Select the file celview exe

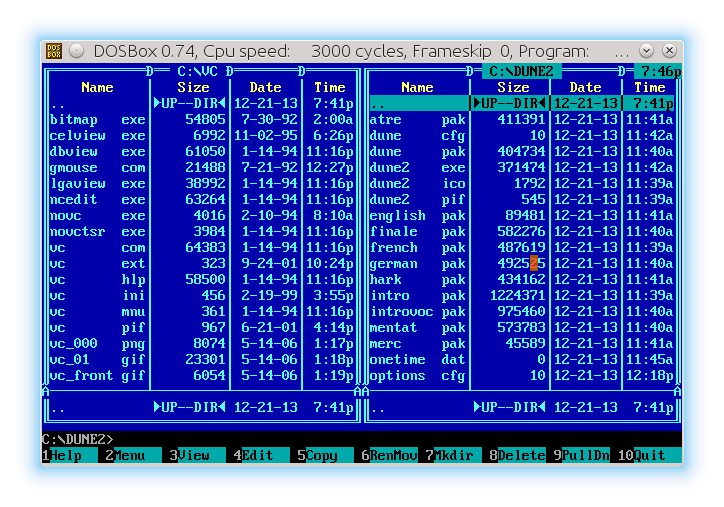pos(202,135)
